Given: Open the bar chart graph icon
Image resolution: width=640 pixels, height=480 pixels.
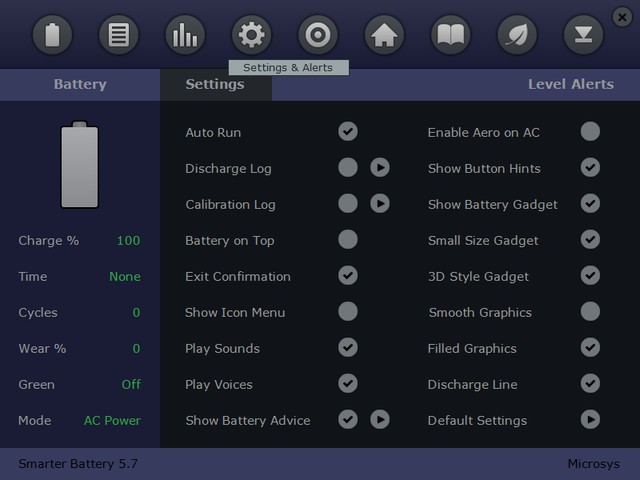Looking at the screenshot, I should [185, 36].
